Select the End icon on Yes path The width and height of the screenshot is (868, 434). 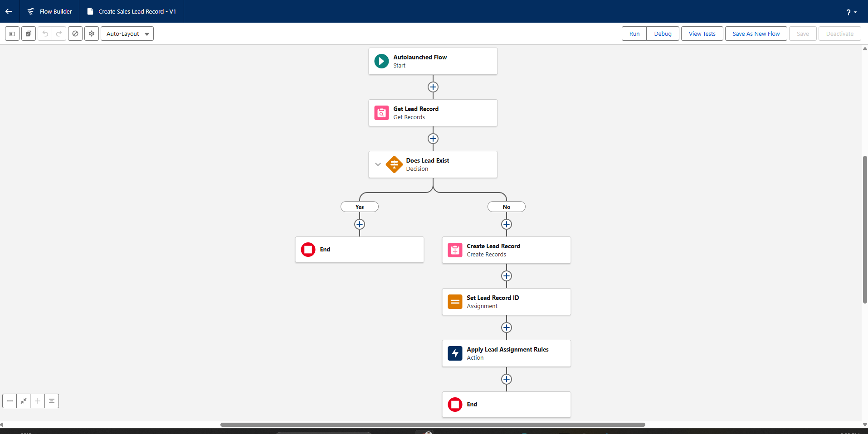308,250
